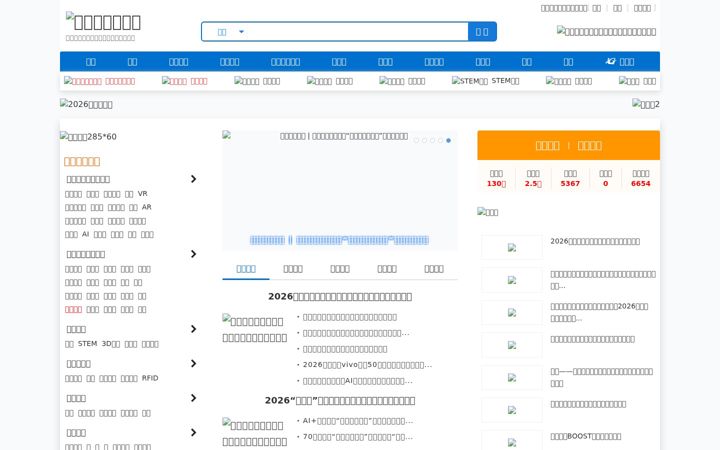The height and width of the screenshot is (450, 720).
Task: Expand the category just below RFID row
Action: [193, 398]
